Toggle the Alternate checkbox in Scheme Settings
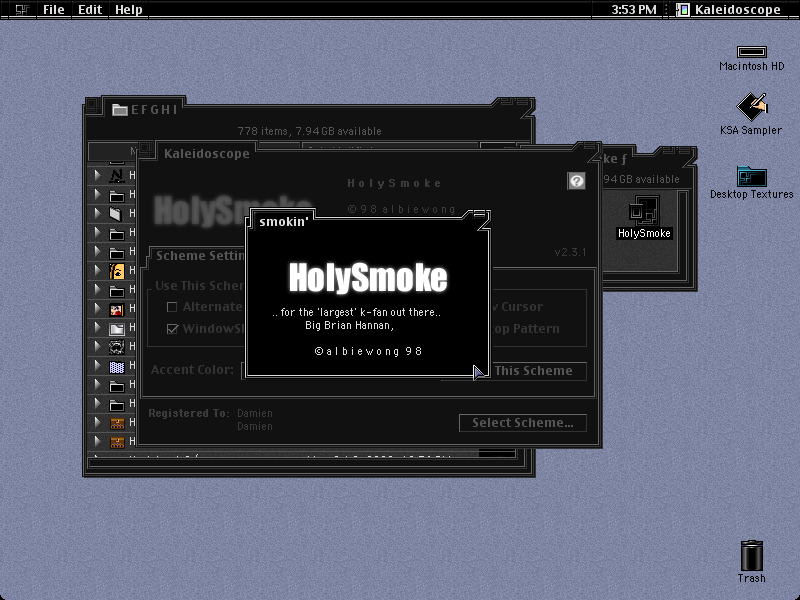This screenshot has height=600, width=800. click(172, 307)
